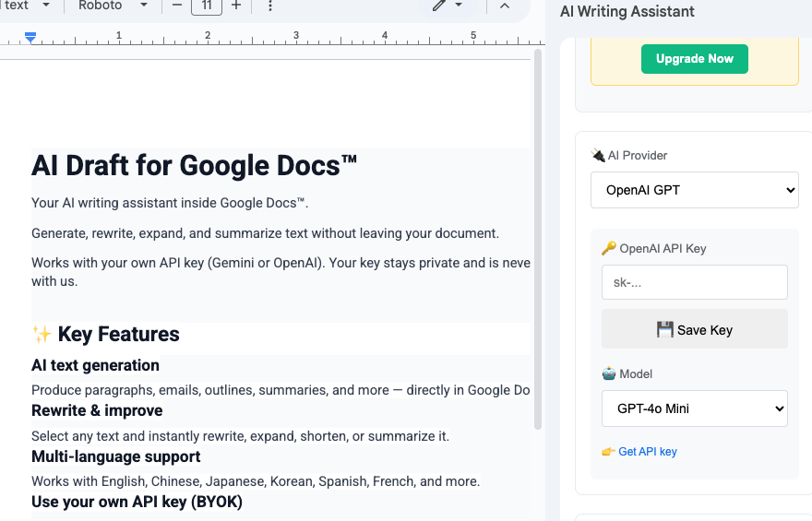The height and width of the screenshot is (521, 812).
Task: Open the Roboto font family dropdown
Action: (x=113, y=6)
